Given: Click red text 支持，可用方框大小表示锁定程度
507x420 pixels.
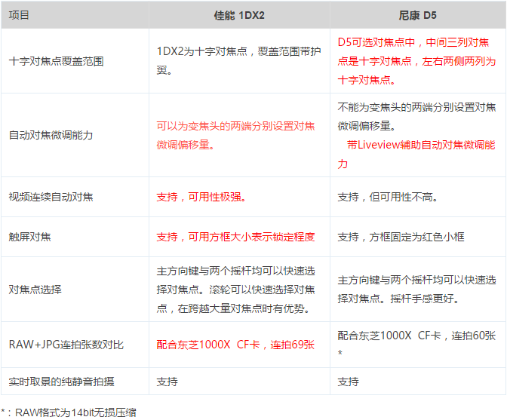Looking at the screenshot, I should tap(235, 237).
